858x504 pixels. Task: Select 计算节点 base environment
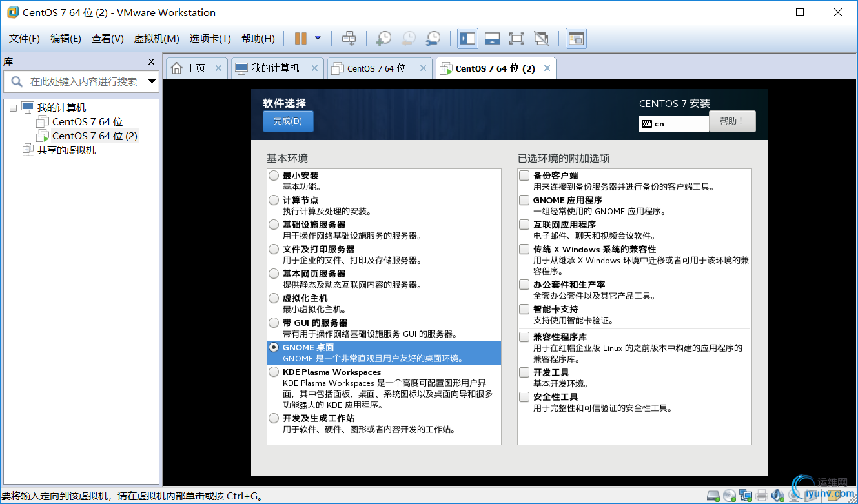point(274,200)
